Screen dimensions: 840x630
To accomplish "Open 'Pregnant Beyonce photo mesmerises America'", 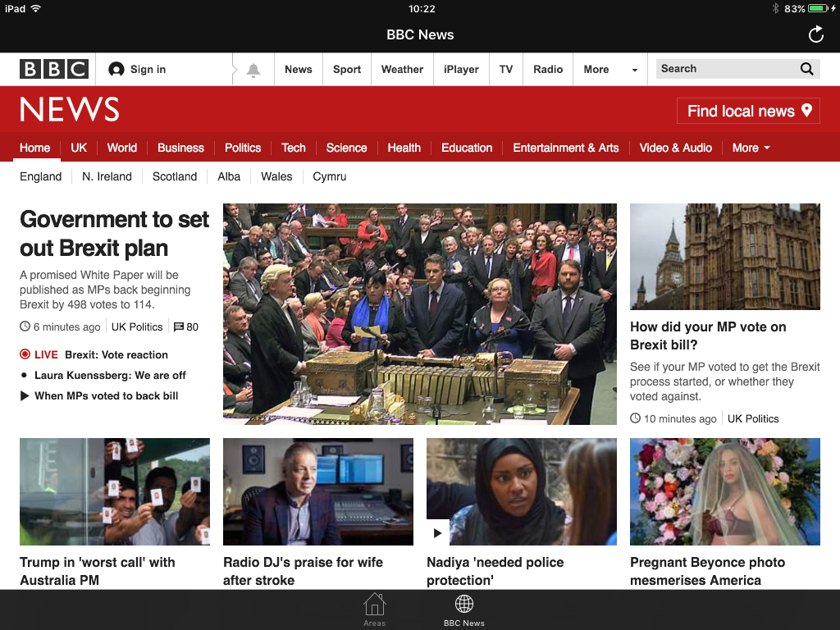I will [x=707, y=571].
